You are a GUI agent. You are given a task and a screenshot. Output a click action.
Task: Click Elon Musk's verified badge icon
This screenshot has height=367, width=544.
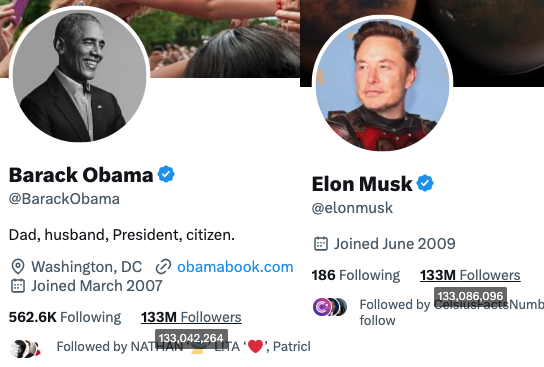click(x=425, y=183)
